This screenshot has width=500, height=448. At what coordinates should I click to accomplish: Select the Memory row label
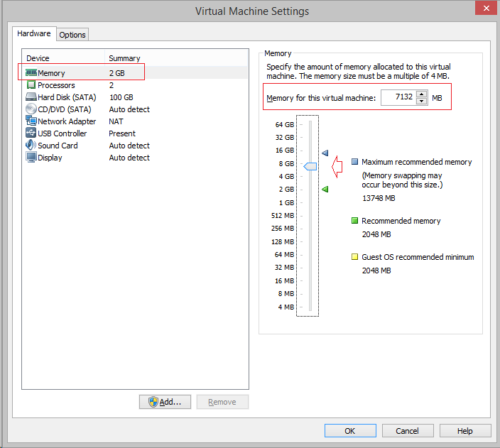[x=51, y=73]
